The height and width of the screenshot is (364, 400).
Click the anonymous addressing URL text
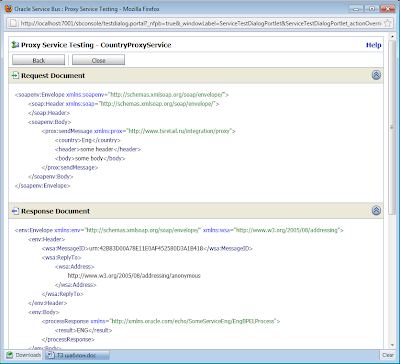coord(134,276)
